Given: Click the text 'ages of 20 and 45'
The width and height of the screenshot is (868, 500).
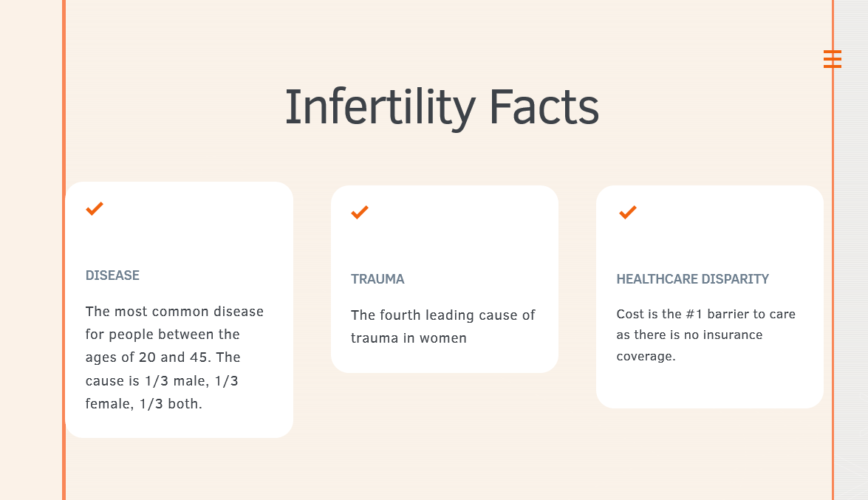Looking at the screenshot, I should (147, 357).
